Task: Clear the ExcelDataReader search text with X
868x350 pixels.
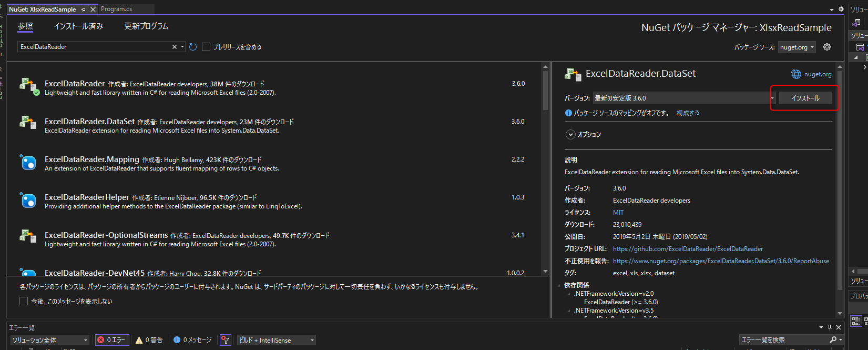Action: [175, 47]
